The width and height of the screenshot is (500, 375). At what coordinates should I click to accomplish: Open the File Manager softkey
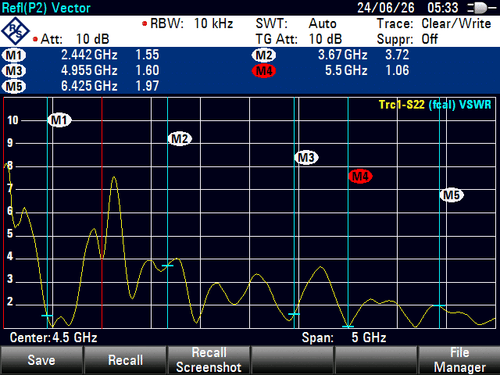[459, 360]
